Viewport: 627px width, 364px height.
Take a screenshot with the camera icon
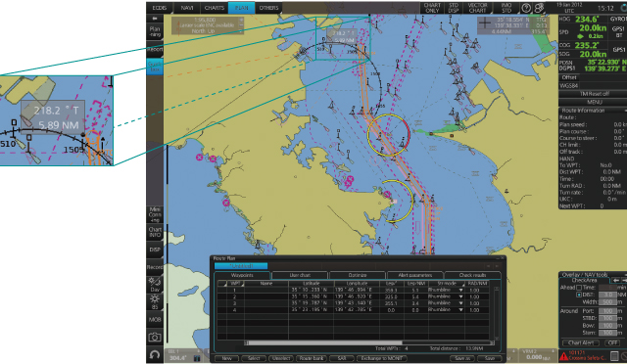coord(155,338)
